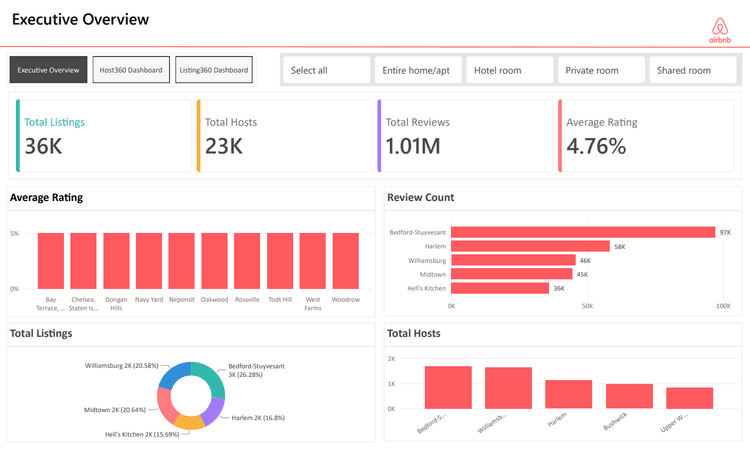The image size is (750, 451).
Task: Filter by Entire home/apt
Action: (418, 70)
